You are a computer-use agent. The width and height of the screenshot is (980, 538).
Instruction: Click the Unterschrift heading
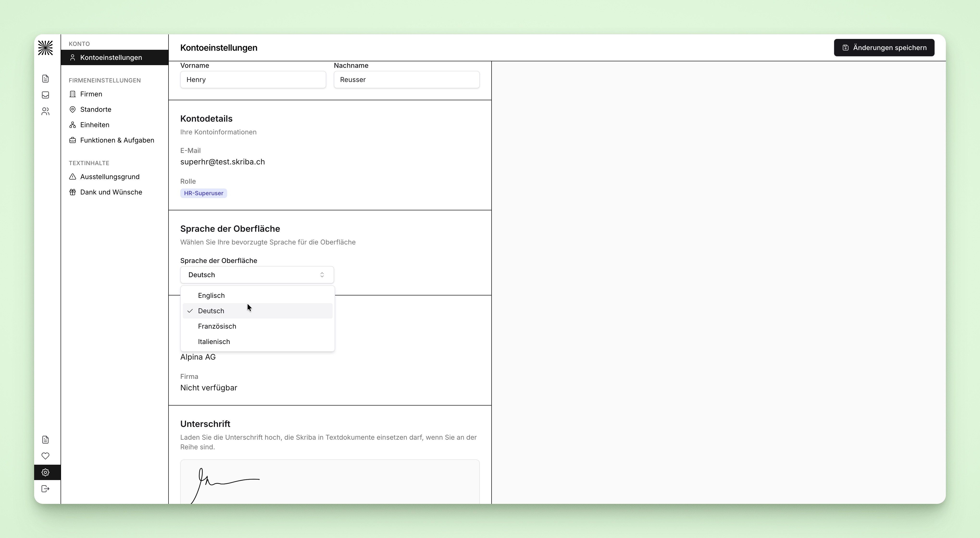[205, 424]
